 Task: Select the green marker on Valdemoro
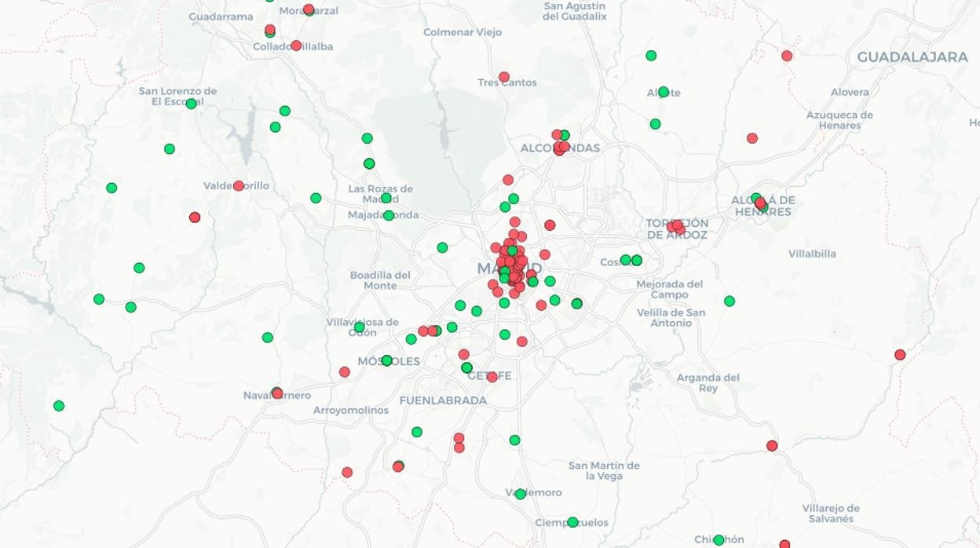click(520, 494)
